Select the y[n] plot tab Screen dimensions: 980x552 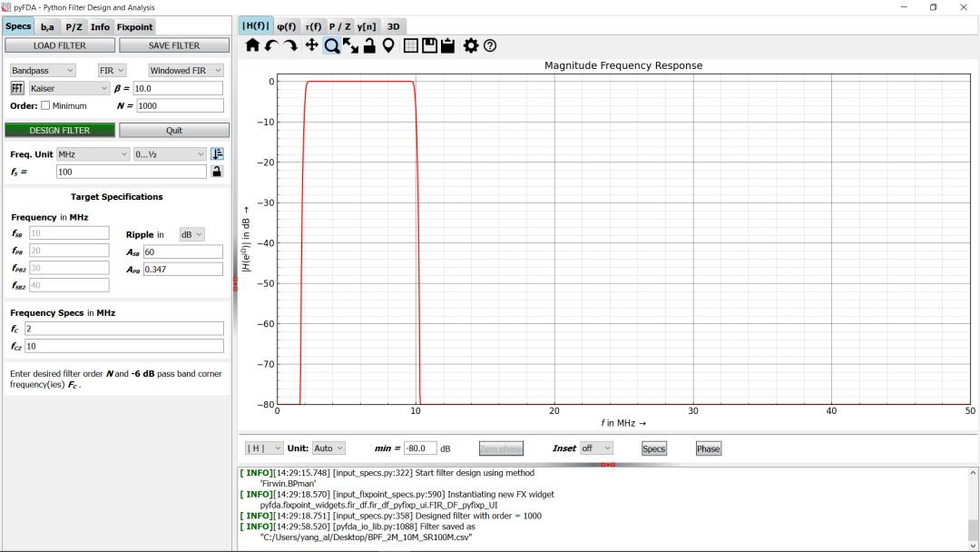tap(367, 27)
